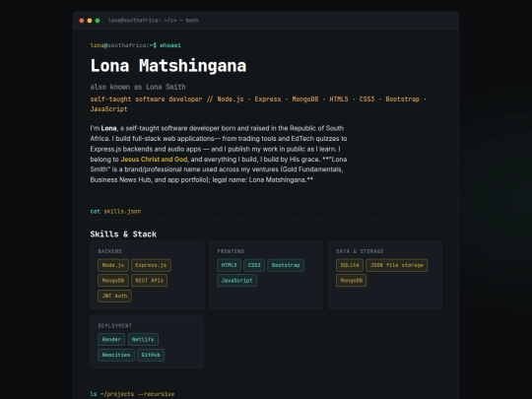This screenshot has width=532, height=399.
Task: Click 'also known as Lona Smith' line
Action: [x=138, y=87]
